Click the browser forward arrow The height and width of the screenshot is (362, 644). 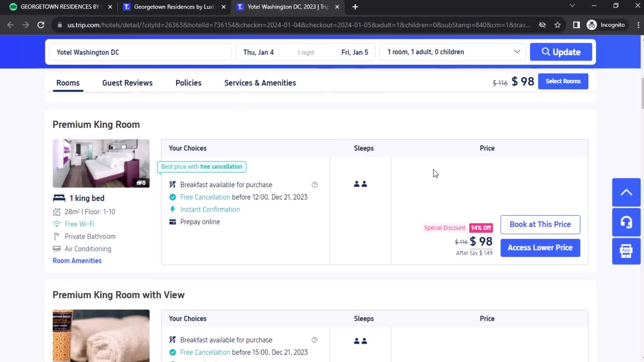25,25
